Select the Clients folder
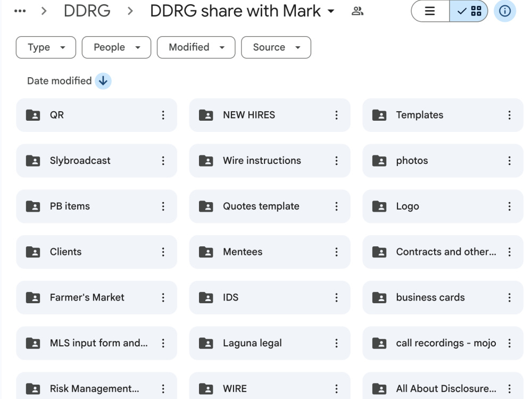 tap(97, 252)
